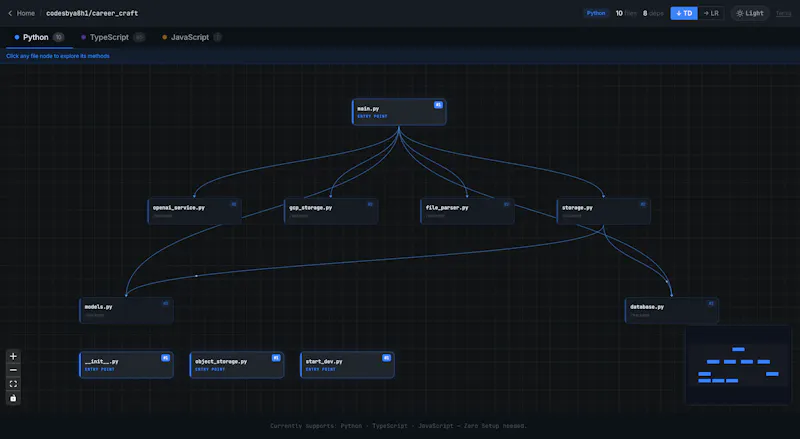800x439 pixels.
Task: Open the main.py entry point node
Action: [x=399, y=112]
